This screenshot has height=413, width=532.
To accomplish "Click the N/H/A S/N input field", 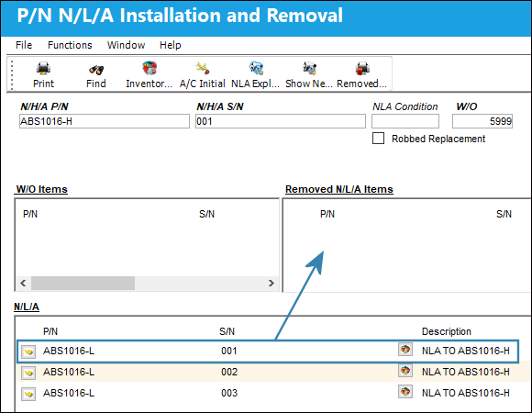I will (x=281, y=121).
